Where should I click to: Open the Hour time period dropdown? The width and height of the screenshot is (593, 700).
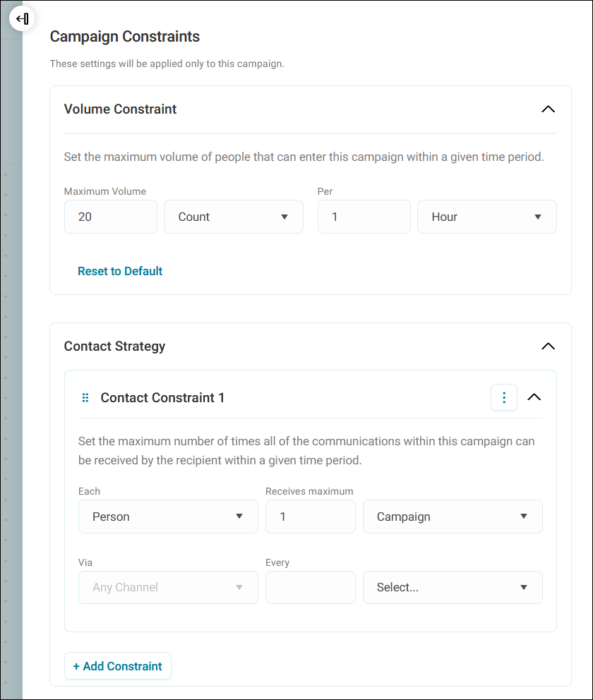[x=486, y=217]
